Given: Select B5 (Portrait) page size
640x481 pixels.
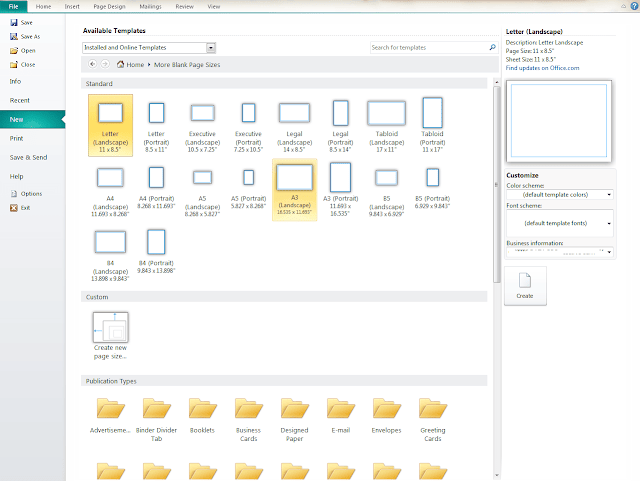Looking at the screenshot, I should [433, 189].
